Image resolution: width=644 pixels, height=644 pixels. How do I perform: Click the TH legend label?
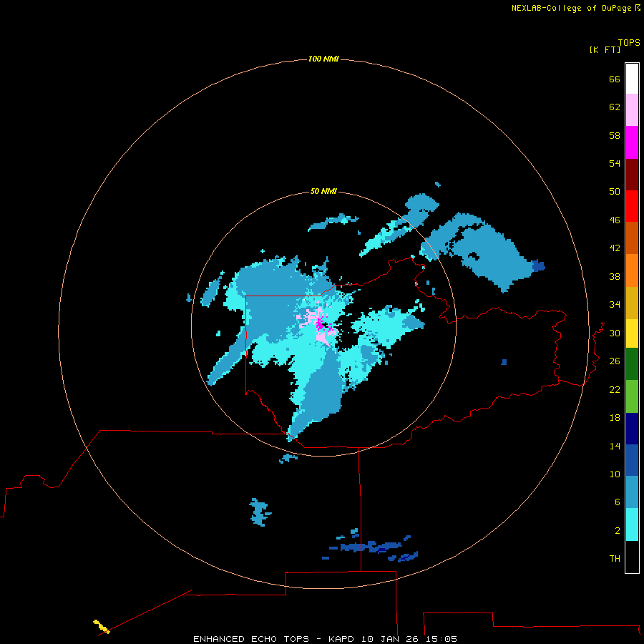(615, 559)
